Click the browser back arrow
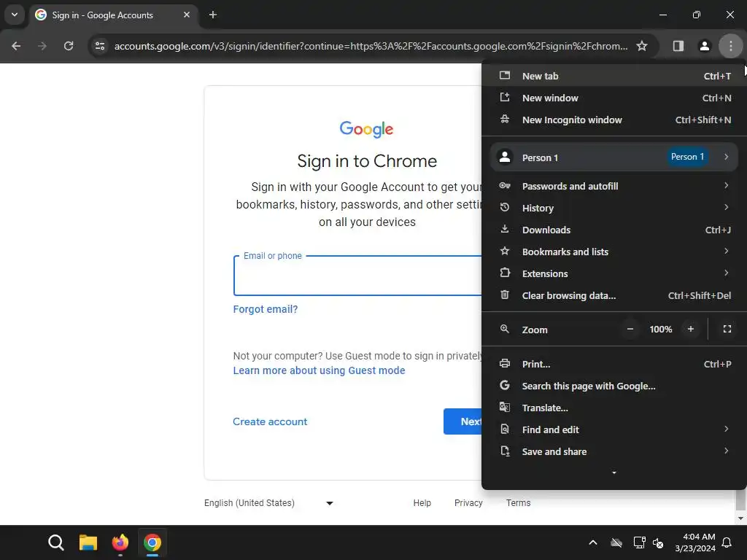The height and width of the screenshot is (560, 747). point(16,46)
